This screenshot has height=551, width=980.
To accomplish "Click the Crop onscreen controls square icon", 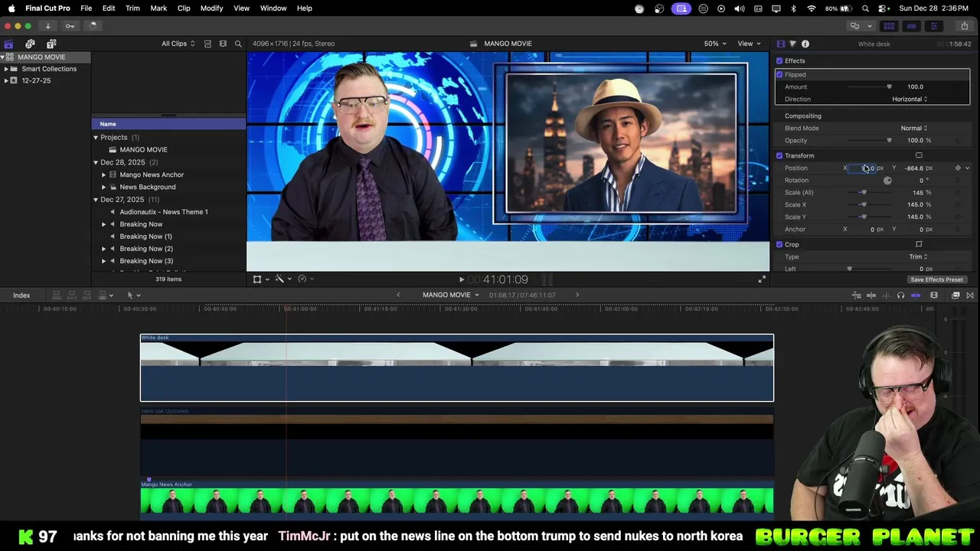I will 919,244.
